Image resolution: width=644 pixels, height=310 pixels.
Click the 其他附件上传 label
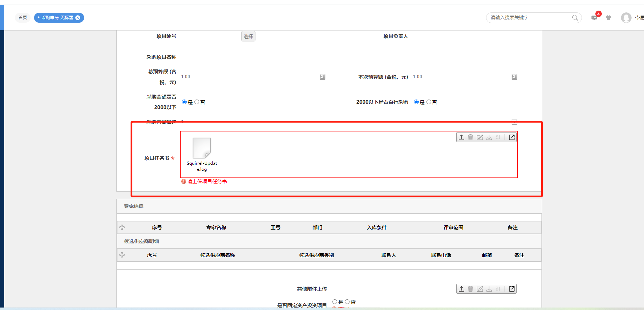tap(312, 289)
